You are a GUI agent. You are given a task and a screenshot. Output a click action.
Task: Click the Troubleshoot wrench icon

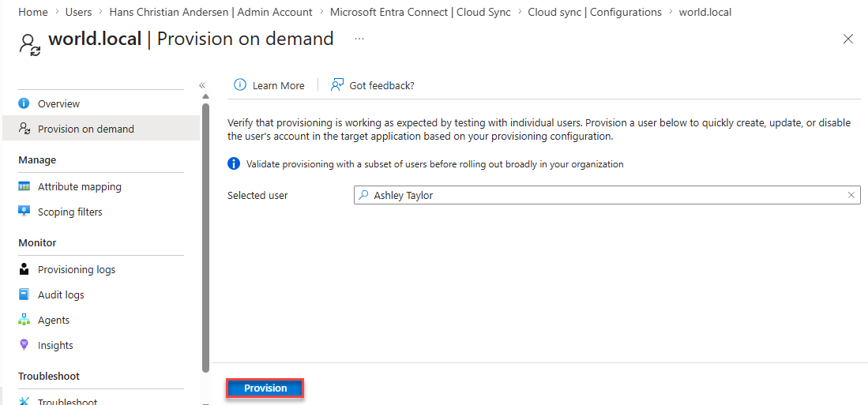(24, 400)
